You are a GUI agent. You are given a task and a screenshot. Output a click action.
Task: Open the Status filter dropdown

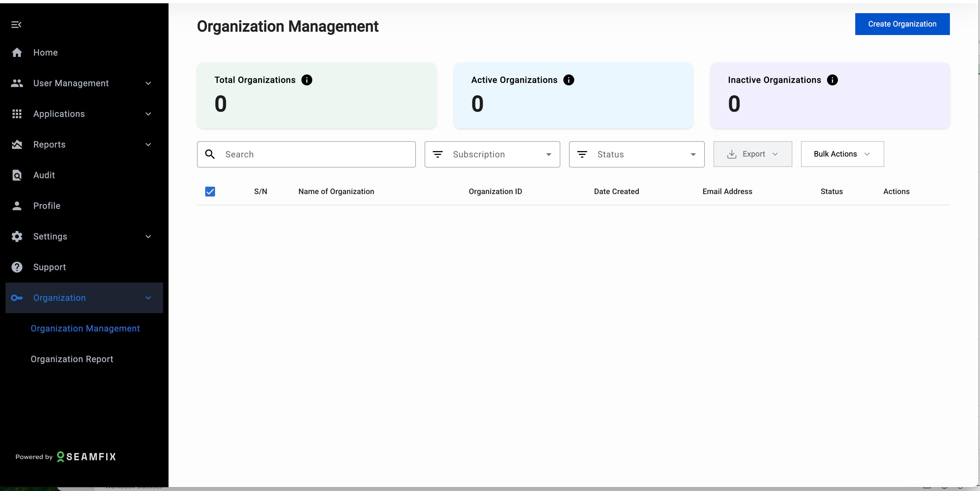[x=636, y=154]
